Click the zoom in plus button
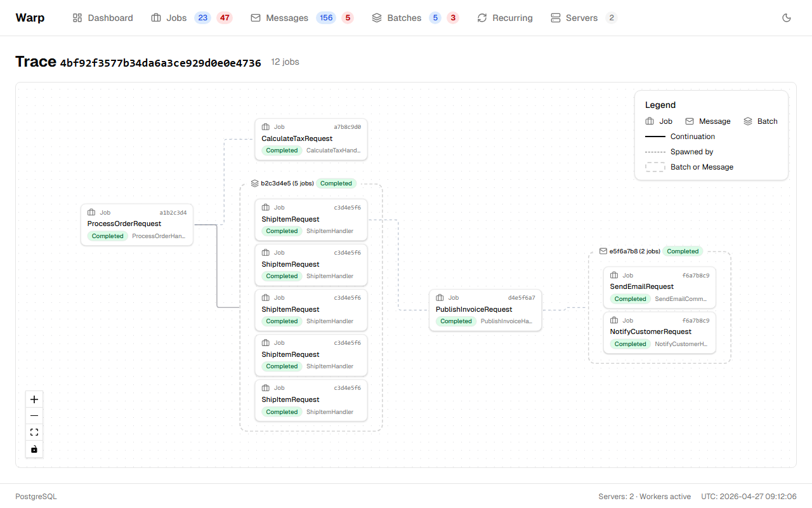 (34, 399)
